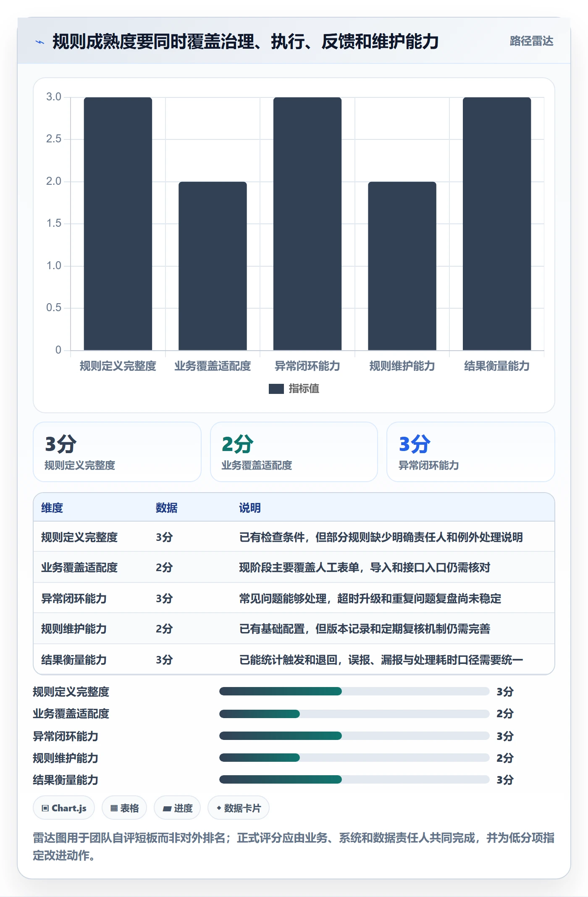The height and width of the screenshot is (897, 588).
Task: Select table cell 结果衡量能力
Action: (74, 660)
